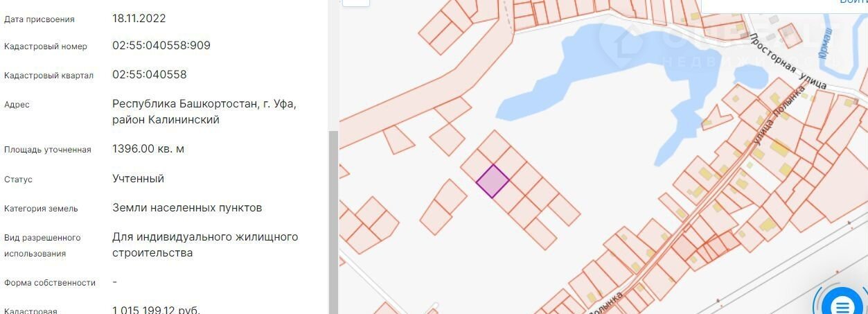The width and height of the screenshot is (868, 314).
Task: Click the area value 1396.00 кв. м
Action: tap(148, 149)
